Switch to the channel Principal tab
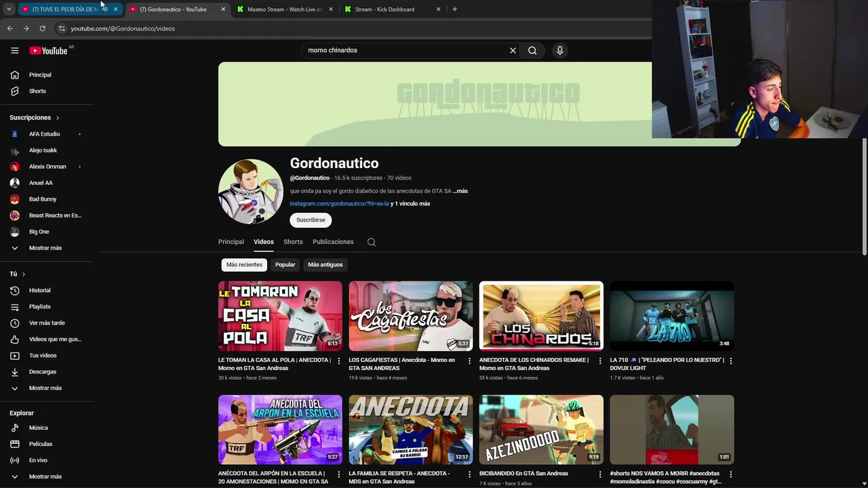This screenshot has width=868, height=488. pos(231,242)
